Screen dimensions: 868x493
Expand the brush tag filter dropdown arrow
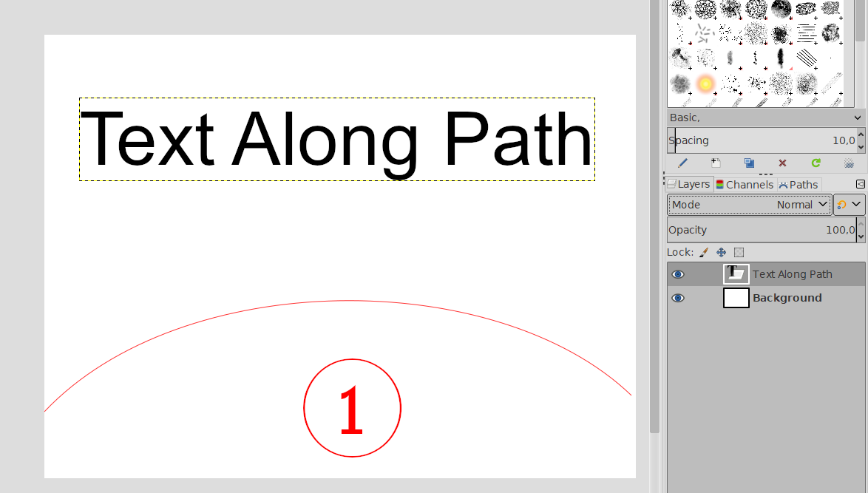(x=858, y=118)
